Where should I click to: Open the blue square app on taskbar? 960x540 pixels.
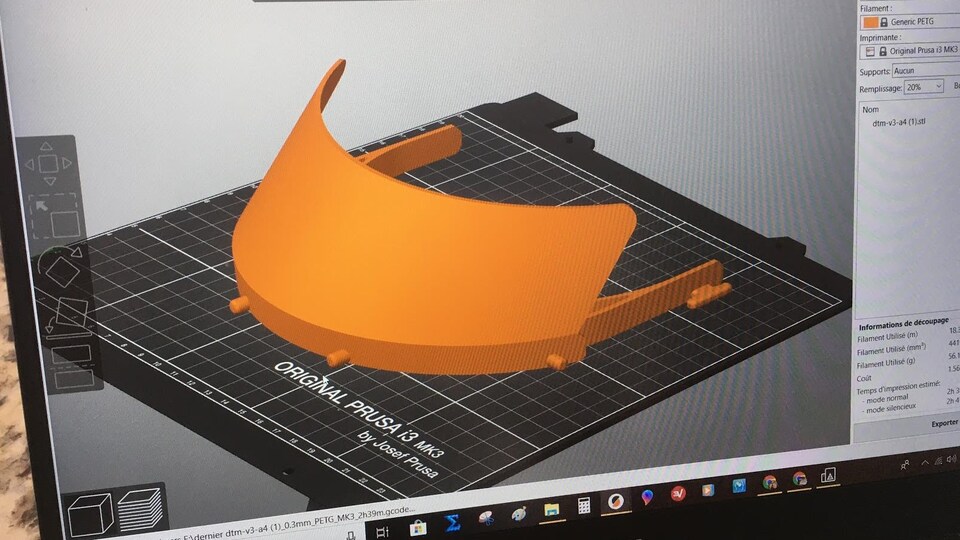point(740,486)
